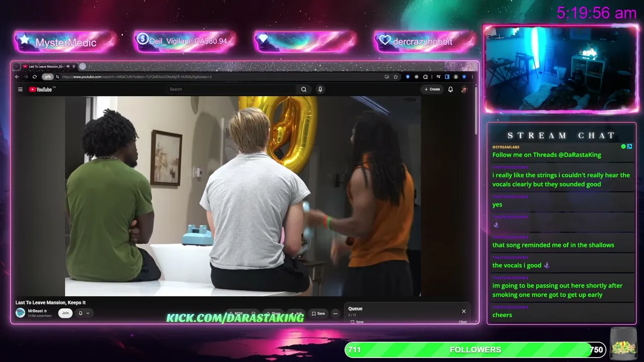Open the YouTube account avatar menu
Screen dimensions: 644x362
coord(464,89)
